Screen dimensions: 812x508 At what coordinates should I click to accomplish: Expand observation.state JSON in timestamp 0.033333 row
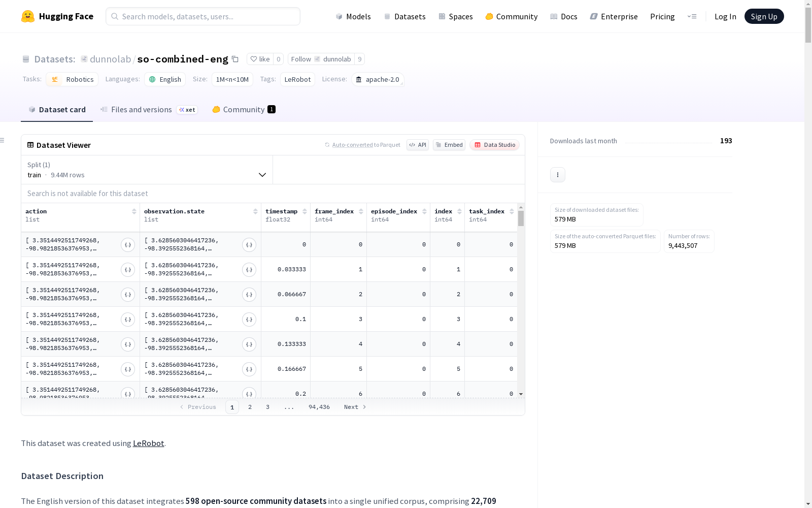pos(249,270)
